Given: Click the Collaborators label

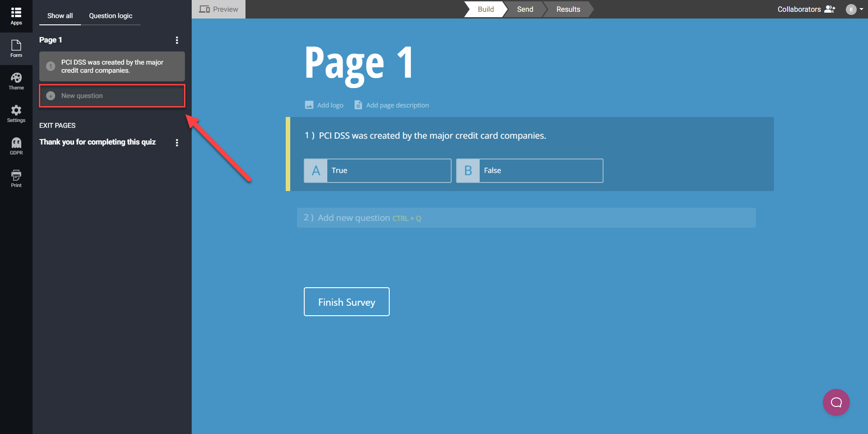Looking at the screenshot, I should tap(799, 9).
